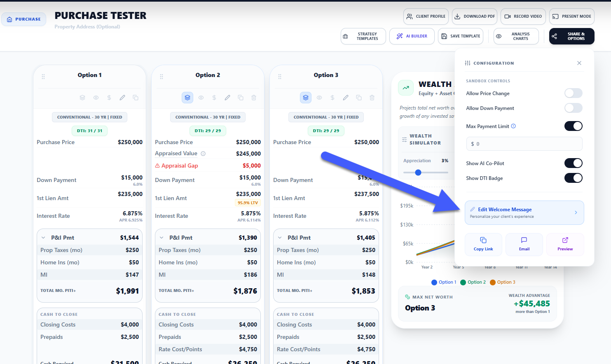Delete Option 3 with trash icon
611x364 pixels.
click(372, 98)
